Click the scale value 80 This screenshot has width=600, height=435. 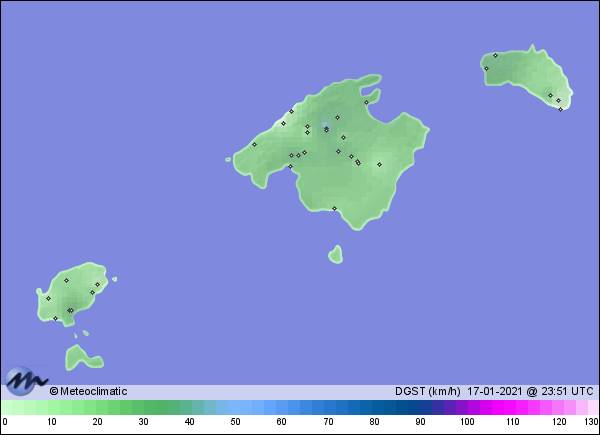(x=374, y=422)
